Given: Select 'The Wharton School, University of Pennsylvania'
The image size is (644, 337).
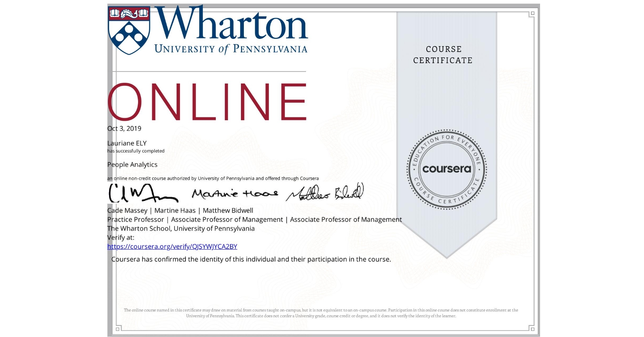Looking at the screenshot, I should [x=181, y=229].
